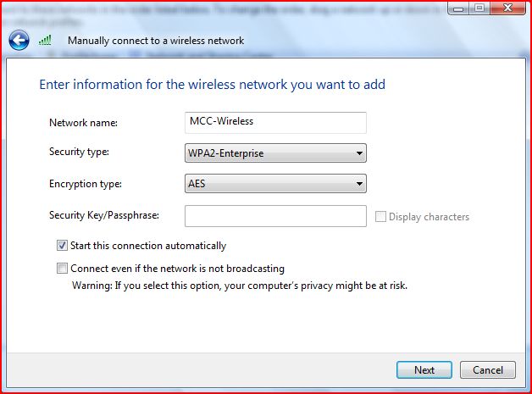This screenshot has width=532, height=394.
Task: Click the window title Manually connect to a wireless network
Action: click(156, 41)
